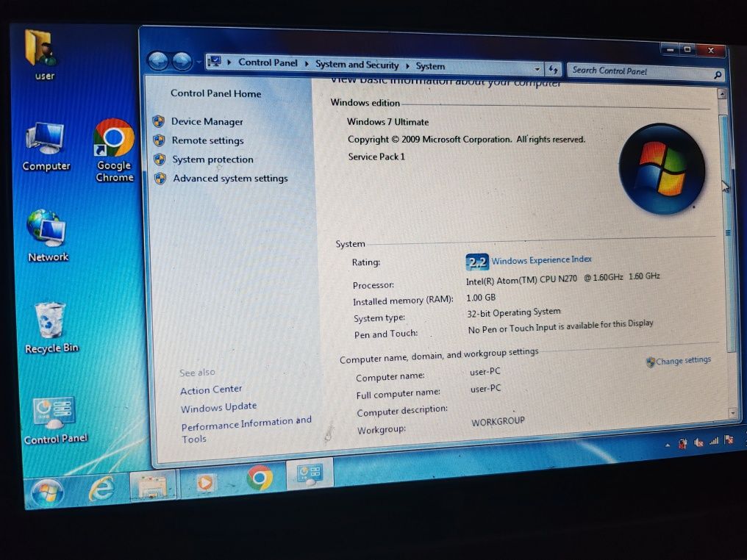Viewport: 747px width, 560px height.
Task: Click the shield icon beside Advanced system settings
Action: [x=160, y=178]
